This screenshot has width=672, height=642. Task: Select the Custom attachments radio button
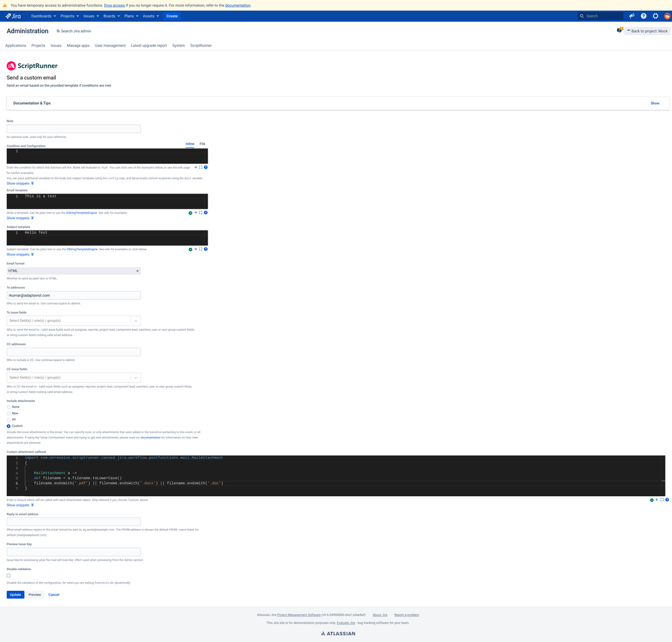9,426
